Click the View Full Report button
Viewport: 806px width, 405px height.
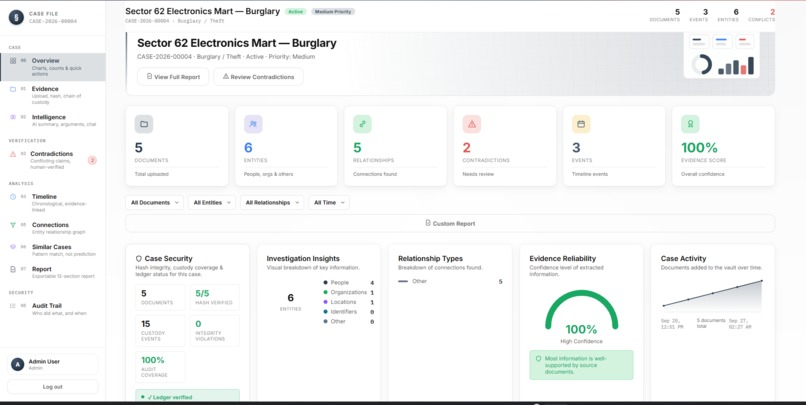coord(173,77)
